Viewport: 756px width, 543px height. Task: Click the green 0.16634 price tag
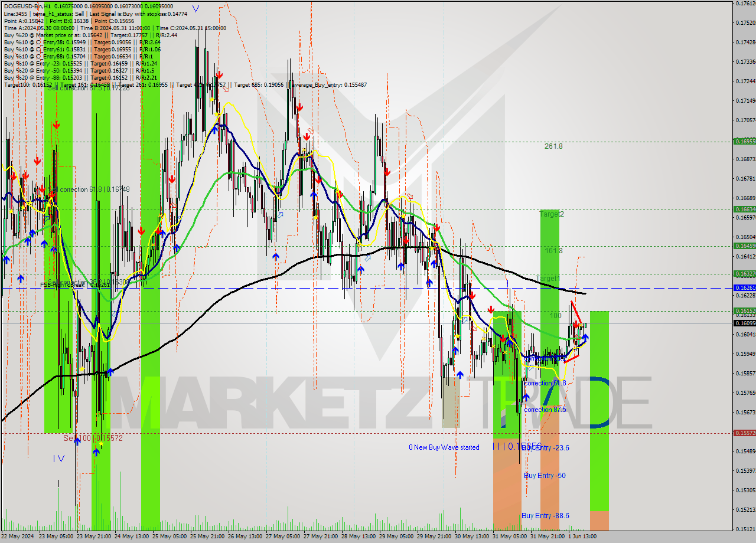744,209
